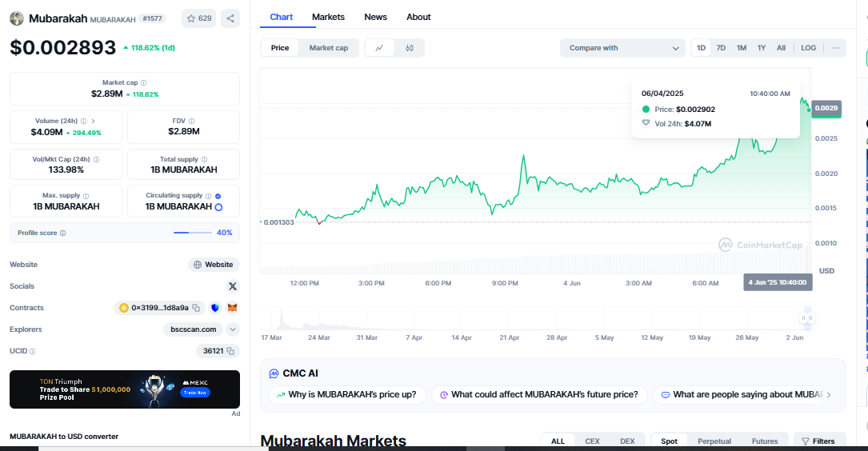Open Max. supply info icon
Screen dimensions: 868x451
pyautogui.click(x=86, y=196)
